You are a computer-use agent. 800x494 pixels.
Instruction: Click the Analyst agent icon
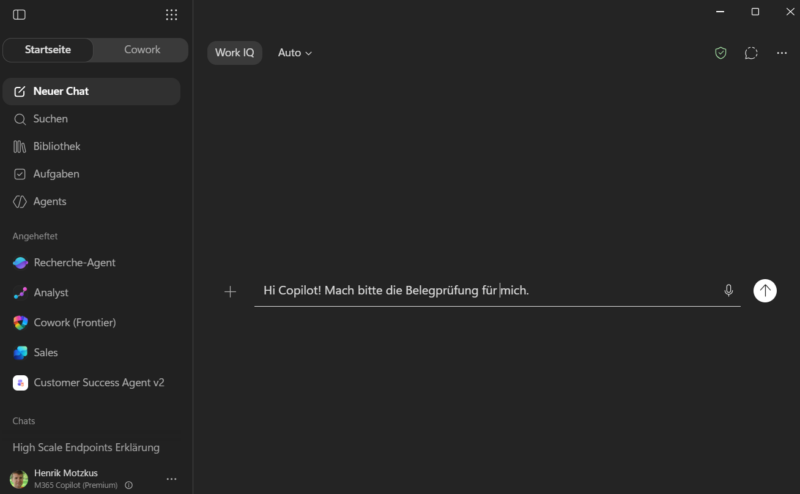pos(20,293)
